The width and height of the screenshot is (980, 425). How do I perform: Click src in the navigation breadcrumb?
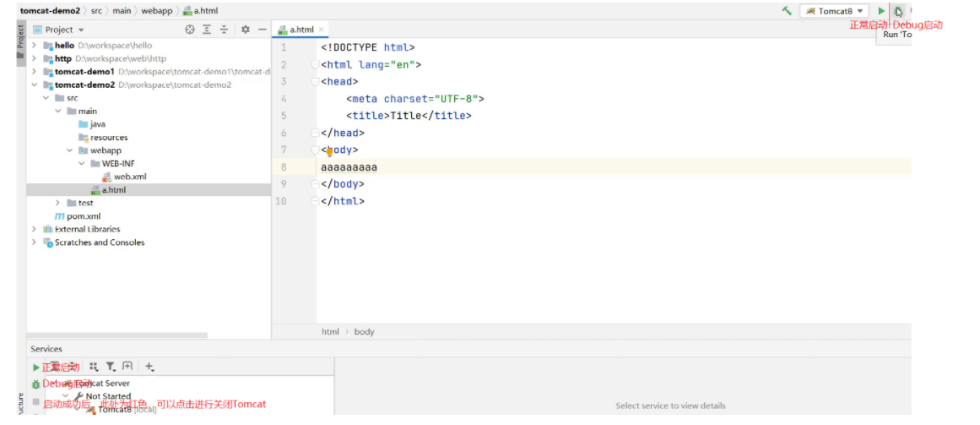(96, 11)
